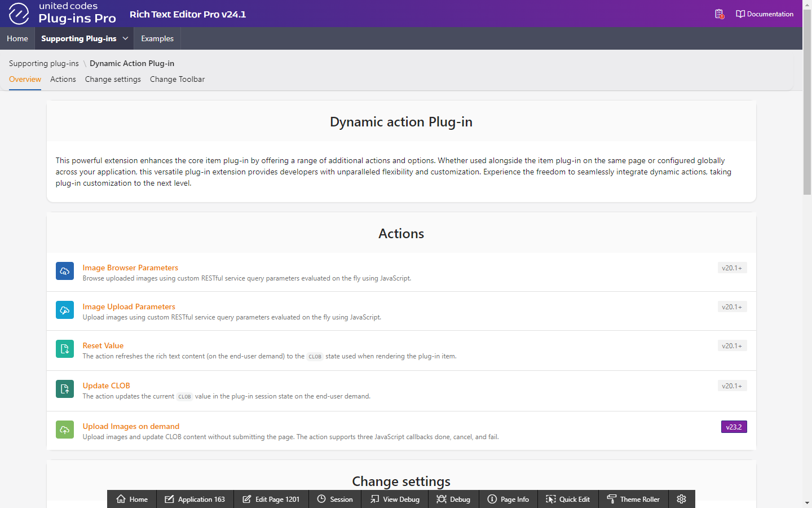Click the Reset Value file icon

pyautogui.click(x=65, y=349)
